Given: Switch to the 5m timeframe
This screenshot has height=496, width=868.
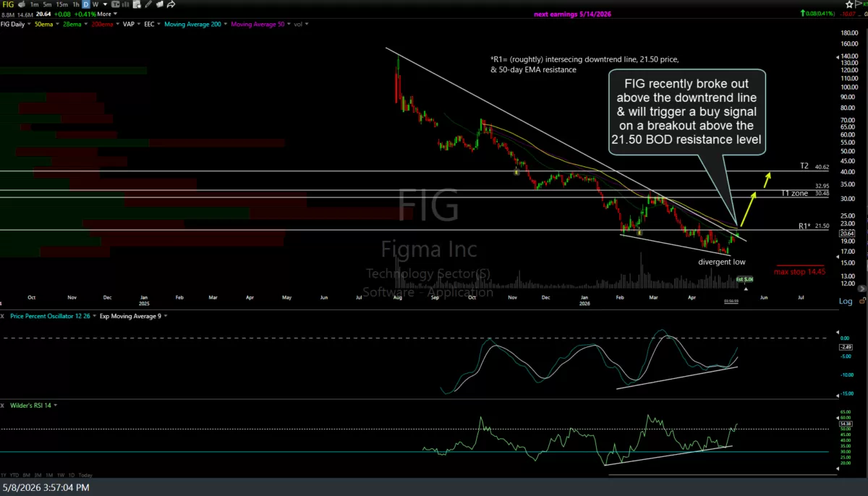Looking at the screenshot, I should (x=47, y=4).
